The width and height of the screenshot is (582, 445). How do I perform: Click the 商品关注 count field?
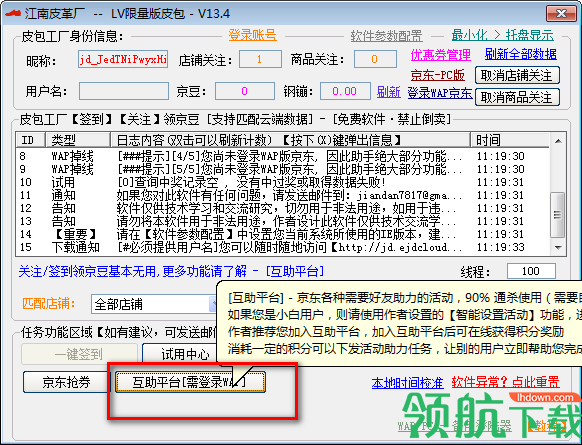coord(375,59)
